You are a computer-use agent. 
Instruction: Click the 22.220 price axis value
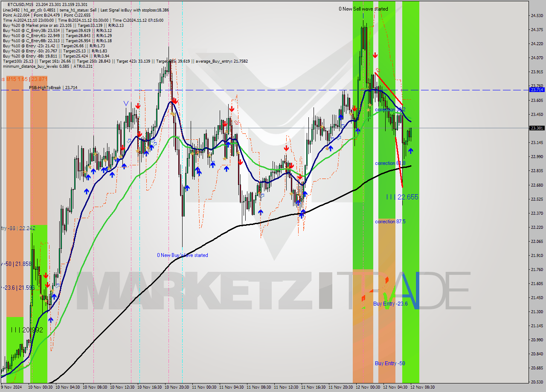(x=537, y=227)
